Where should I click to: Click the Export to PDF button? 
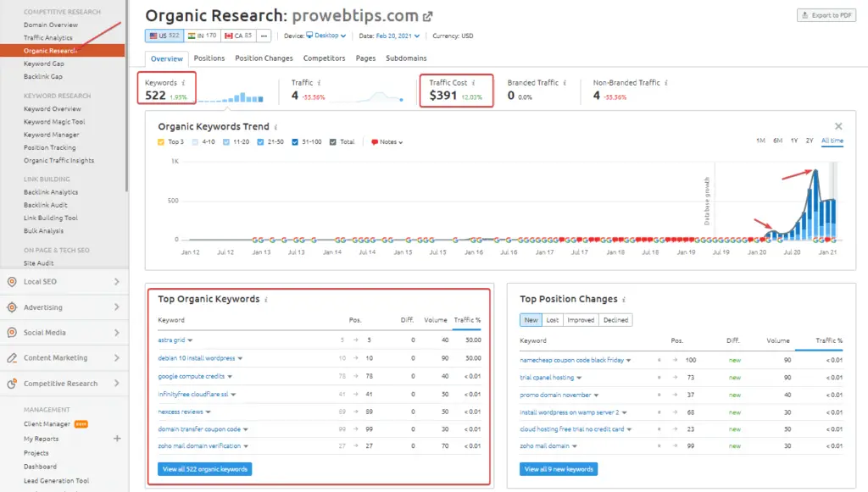pos(826,15)
